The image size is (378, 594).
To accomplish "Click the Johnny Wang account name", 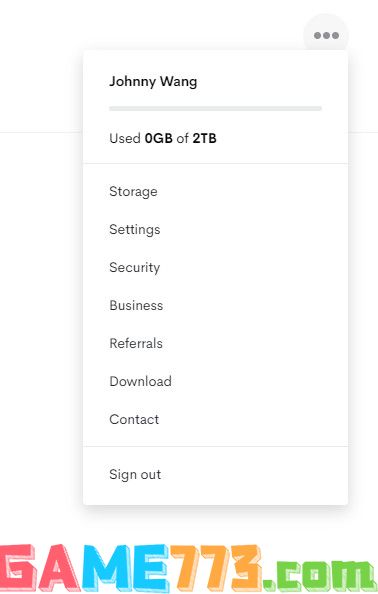I will coord(153,81).
